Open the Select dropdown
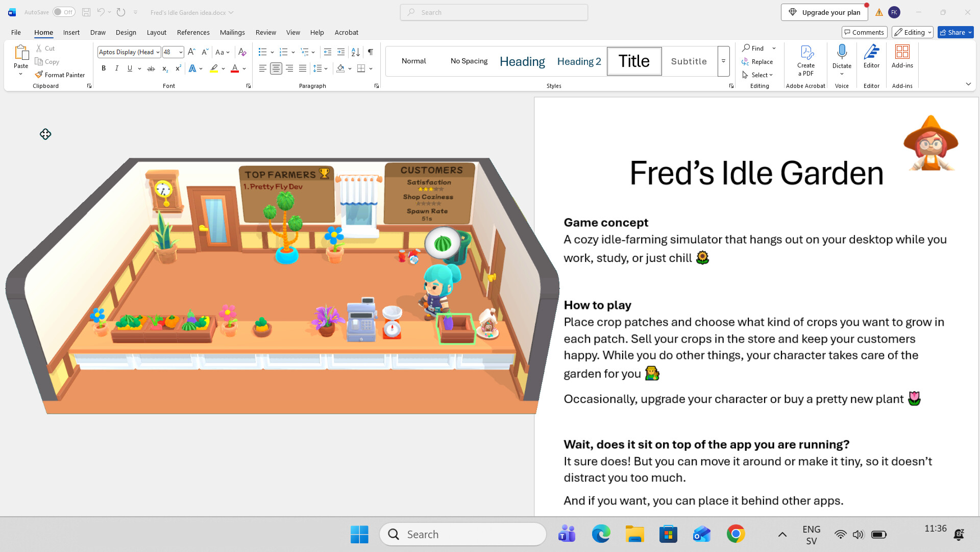980x552 pixels. click(758, 75)
